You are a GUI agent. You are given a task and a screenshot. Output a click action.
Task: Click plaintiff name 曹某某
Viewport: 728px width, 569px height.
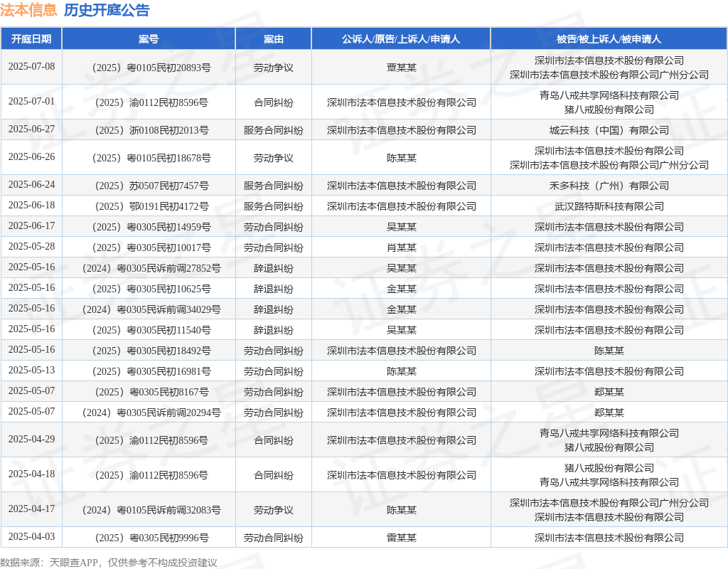click(x=401, y=68)
